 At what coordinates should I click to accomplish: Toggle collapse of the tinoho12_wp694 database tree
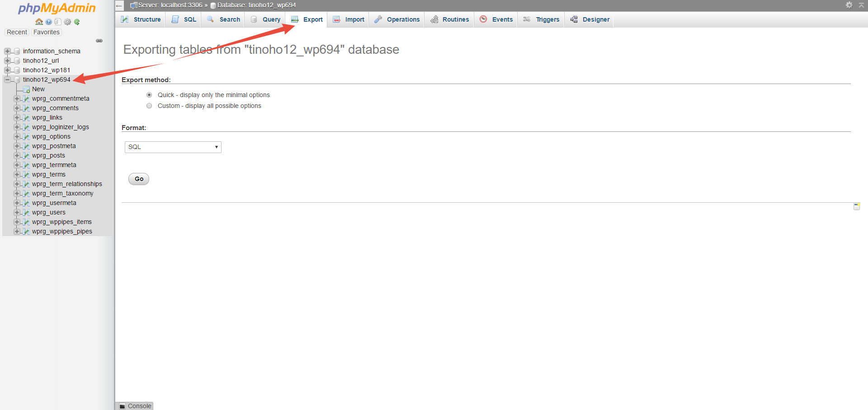(x=7, y=79)
